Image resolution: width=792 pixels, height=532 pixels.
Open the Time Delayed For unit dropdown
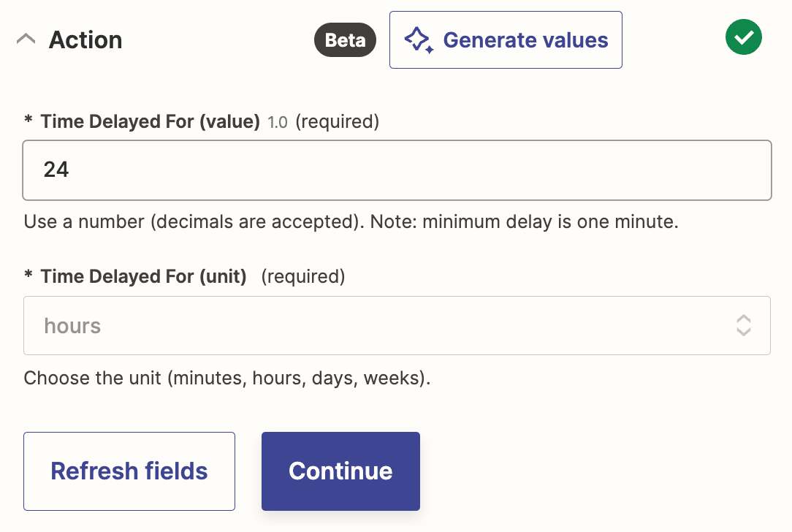tap(387, 326)
